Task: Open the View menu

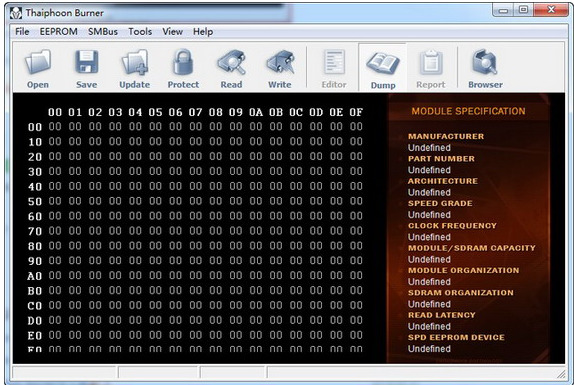Action: 172,32
